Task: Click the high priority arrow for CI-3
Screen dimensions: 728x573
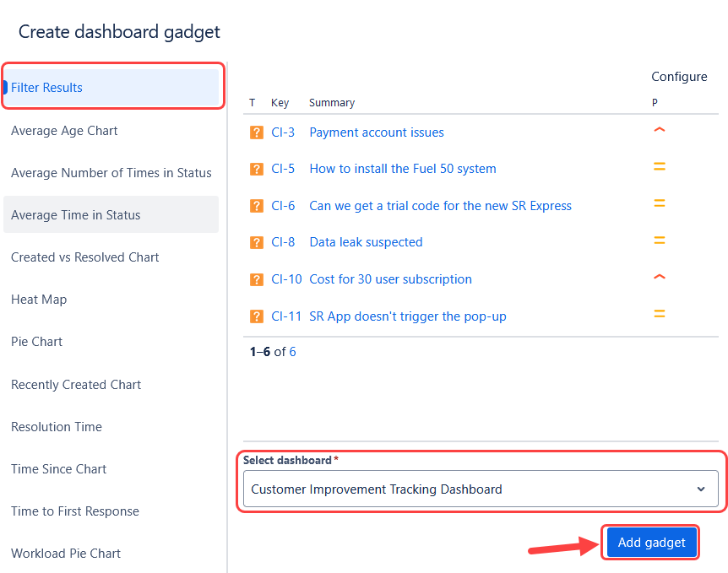Action: (x=660, y=130)
